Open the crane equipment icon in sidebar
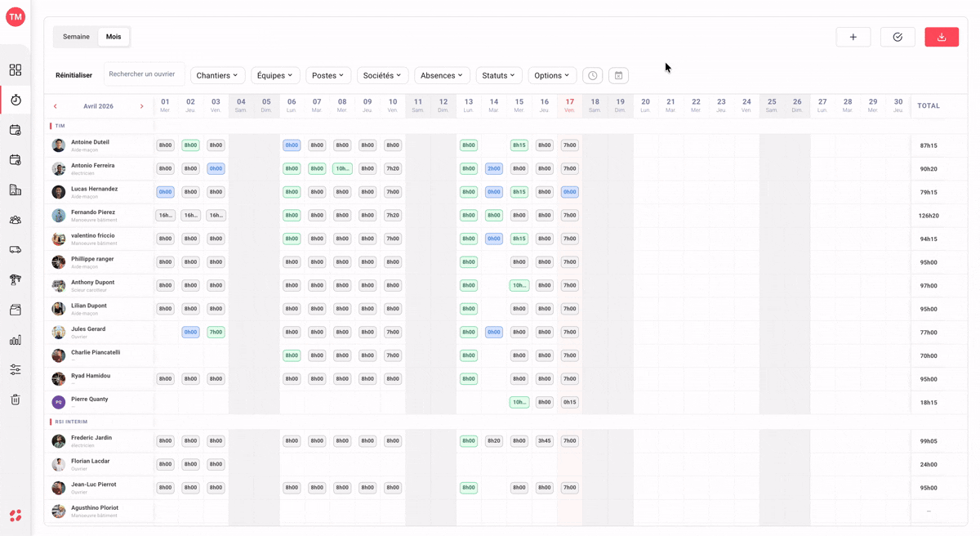The width and height of the screenshot is (980, 536). tap(16, 279)
